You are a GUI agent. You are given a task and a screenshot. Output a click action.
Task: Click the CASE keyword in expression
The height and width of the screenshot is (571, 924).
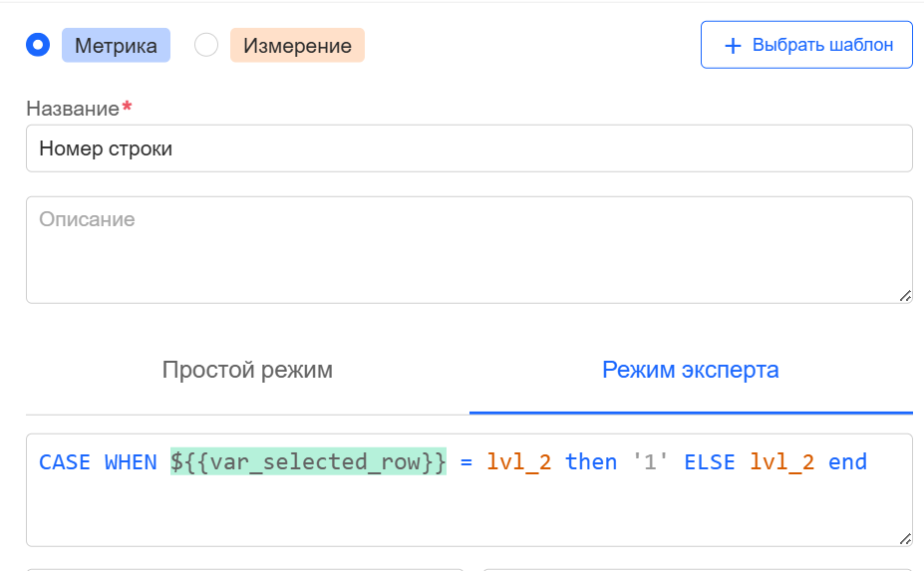[x=65, y=462]
